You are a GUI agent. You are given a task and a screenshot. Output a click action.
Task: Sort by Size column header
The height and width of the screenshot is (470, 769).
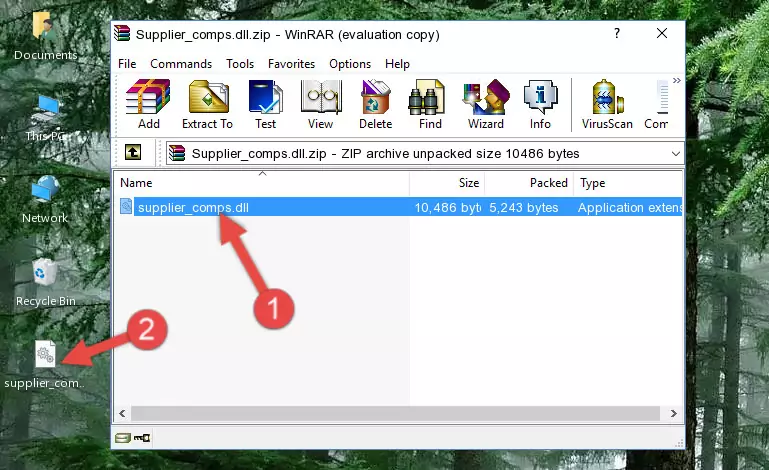447,183
